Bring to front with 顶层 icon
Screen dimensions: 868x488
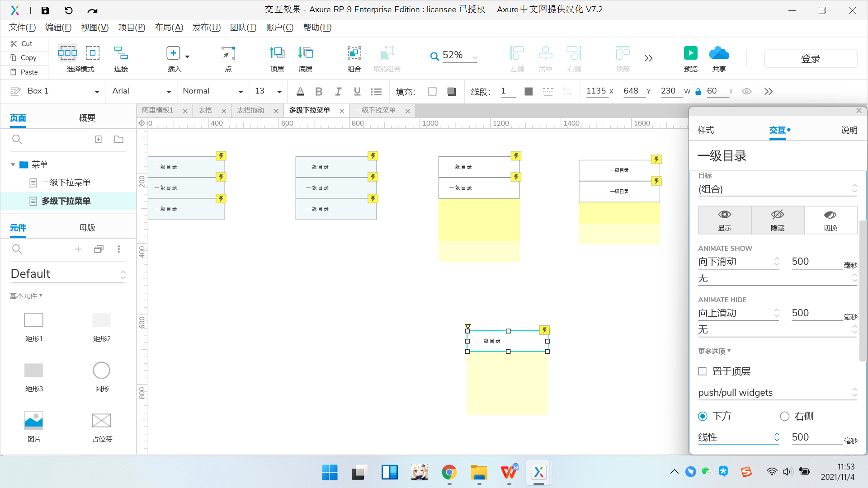tap(277, 53)
